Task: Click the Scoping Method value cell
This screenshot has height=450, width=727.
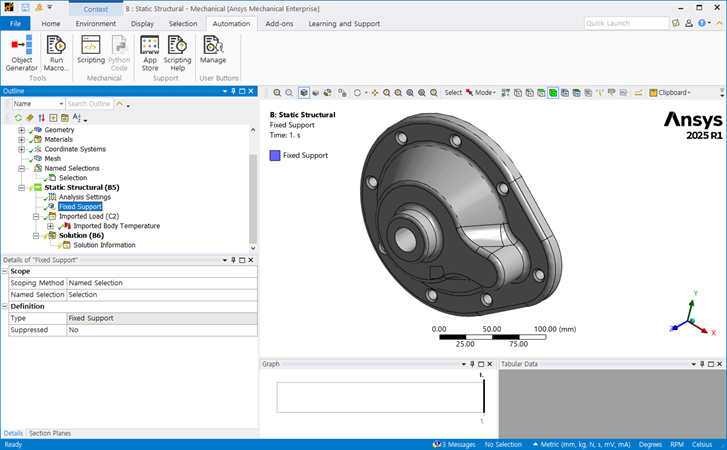Action: (x=162, y=283)
